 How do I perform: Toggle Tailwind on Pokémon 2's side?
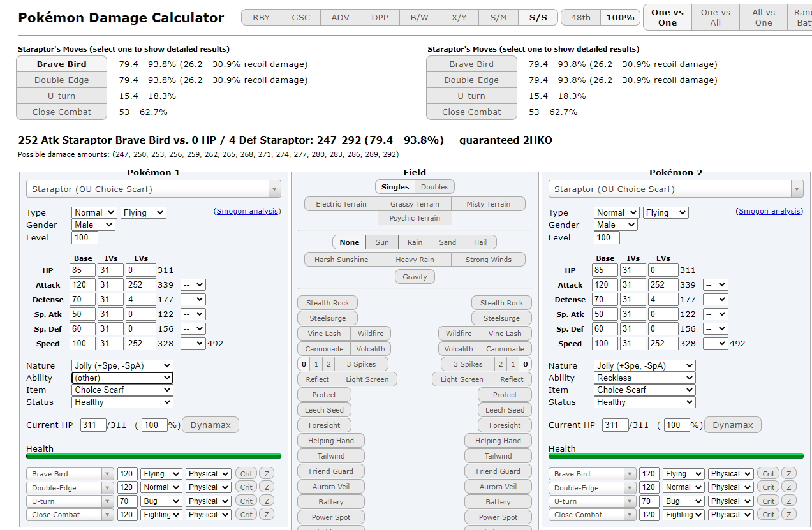(498, 456)
